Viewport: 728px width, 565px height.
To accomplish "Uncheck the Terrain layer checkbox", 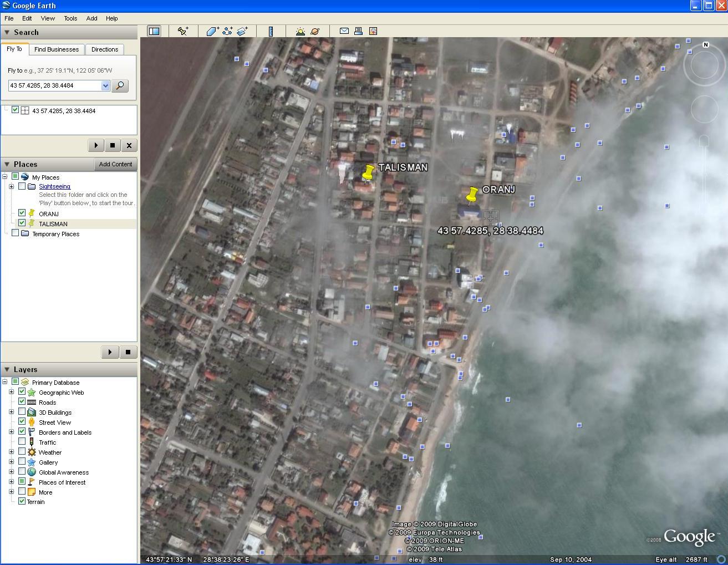I will (22, 501).
